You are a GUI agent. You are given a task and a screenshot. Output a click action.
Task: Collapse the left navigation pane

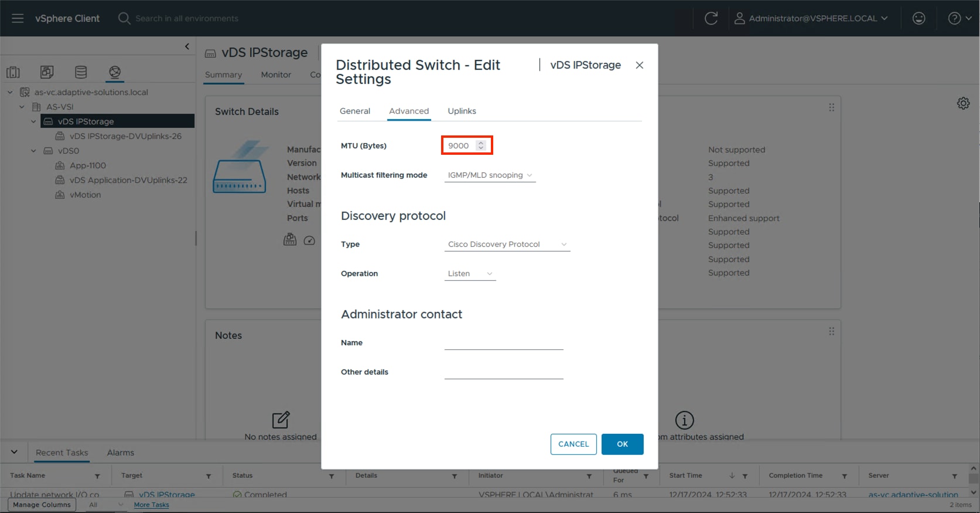click(x=187, y=46)
